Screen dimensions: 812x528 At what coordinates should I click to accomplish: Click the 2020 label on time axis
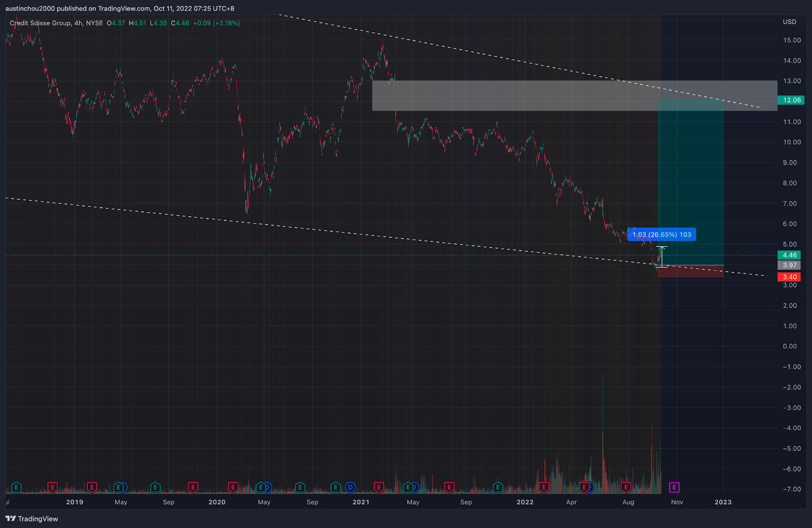[217, 502]
